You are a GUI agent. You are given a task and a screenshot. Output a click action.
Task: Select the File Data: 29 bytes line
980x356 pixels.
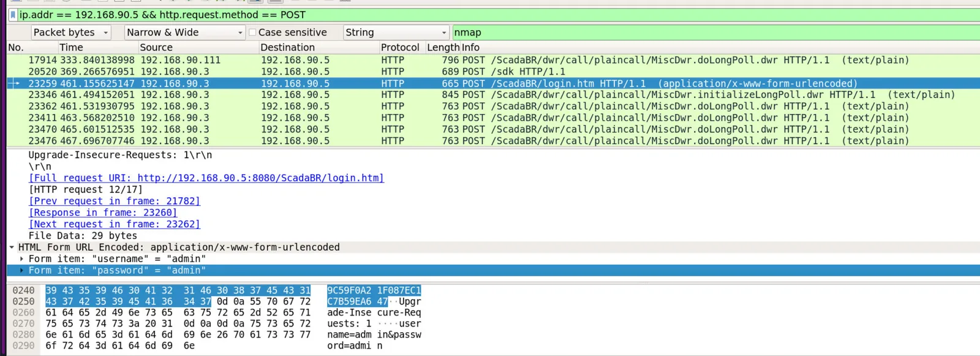point(83,236)
